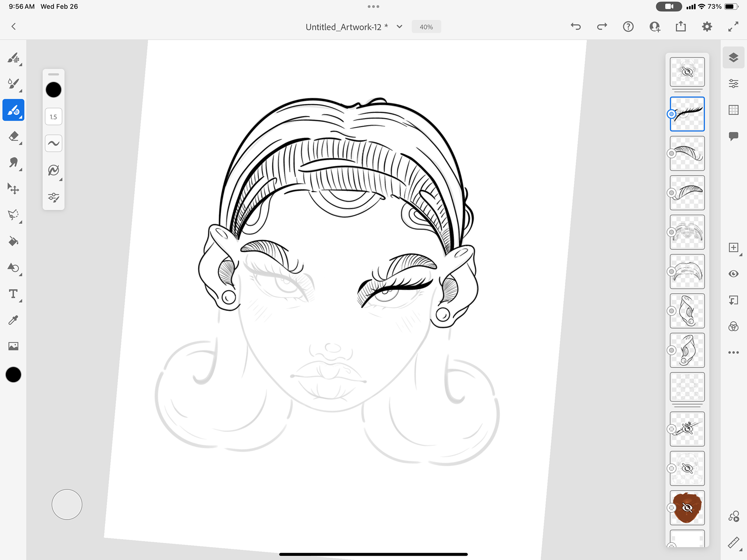Screen dimensions: 747x560
Task: Select the Smudge tool
Action: point(14,163)
